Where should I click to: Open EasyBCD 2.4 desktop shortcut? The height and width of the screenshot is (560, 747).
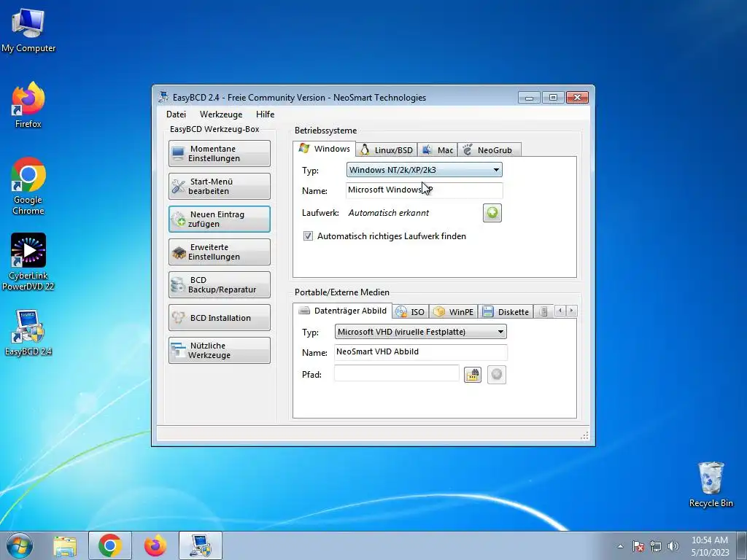pyautogui.click(x=28, y=332)
